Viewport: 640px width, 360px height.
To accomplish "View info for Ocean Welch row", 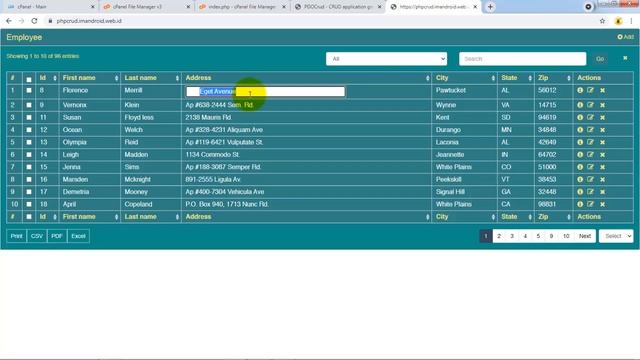I will (580, 130).
